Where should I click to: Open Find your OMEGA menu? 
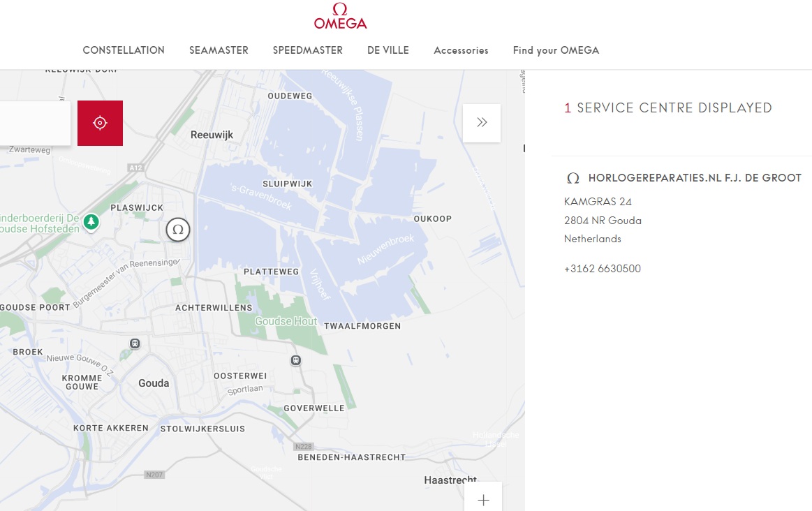(556, 50)
